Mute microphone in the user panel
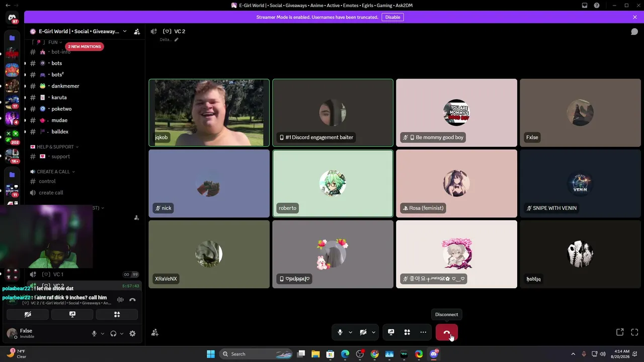644x362 pixels. click(x=94, y=333)
